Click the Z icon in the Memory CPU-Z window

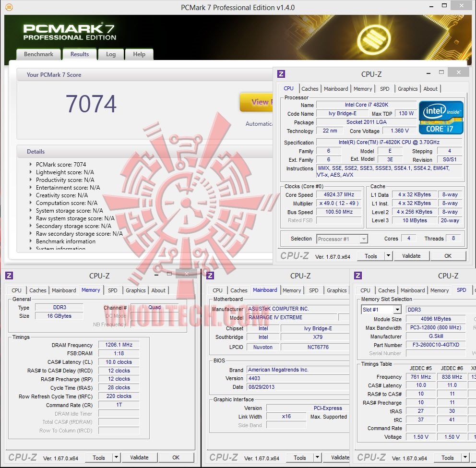[9, 276]
